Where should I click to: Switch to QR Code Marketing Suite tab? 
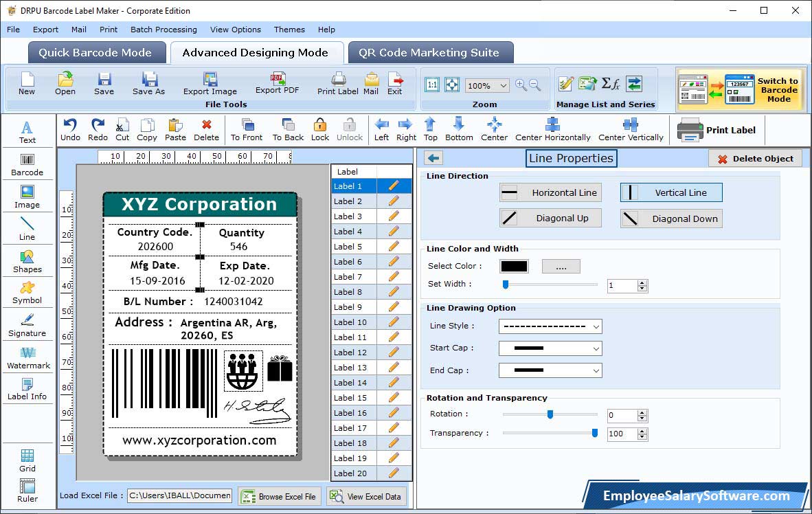(x=430, y=52)
